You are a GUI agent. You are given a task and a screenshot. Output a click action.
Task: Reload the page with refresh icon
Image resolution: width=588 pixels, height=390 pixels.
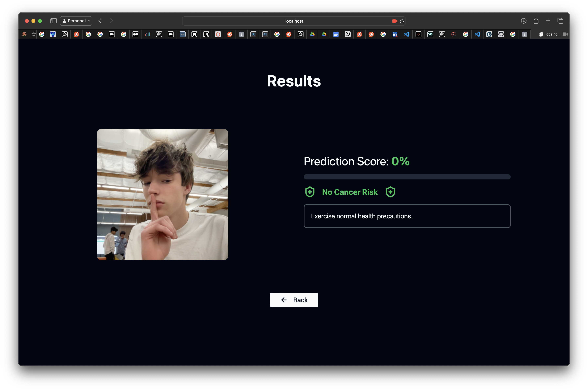click(402, 21)
